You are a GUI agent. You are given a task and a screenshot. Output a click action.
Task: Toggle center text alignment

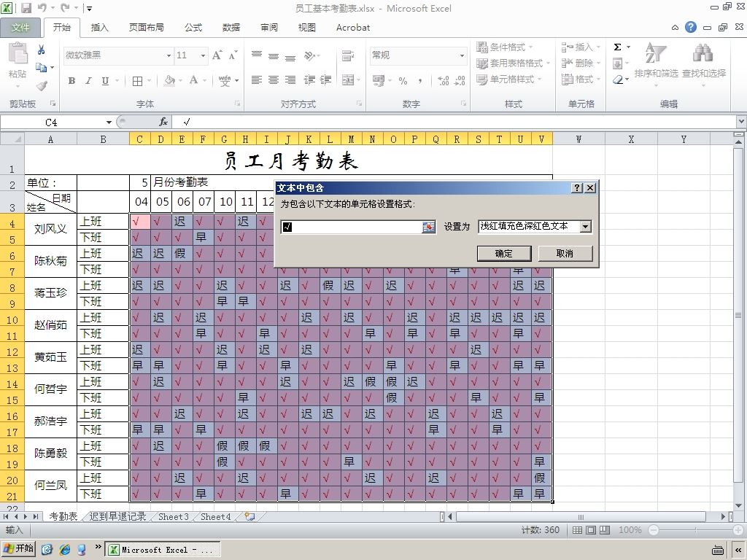pos(274,80)
